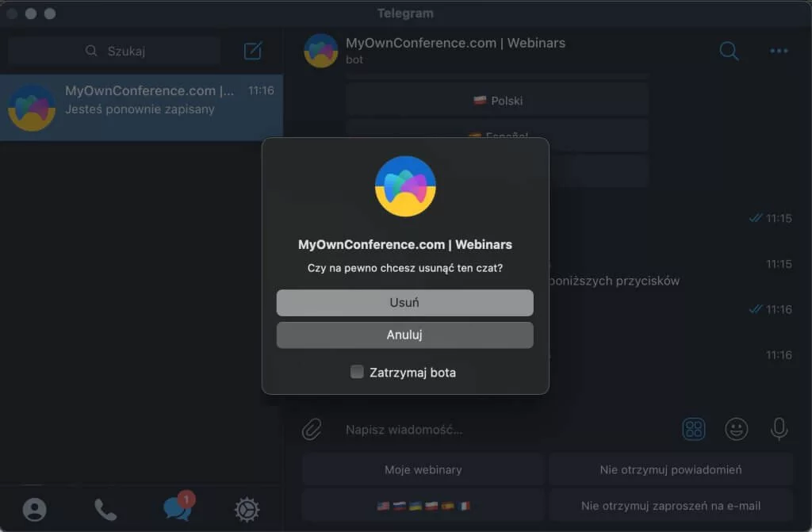
Task: Open the Chats tab with unread badge
Action: [x=178, y=507]
